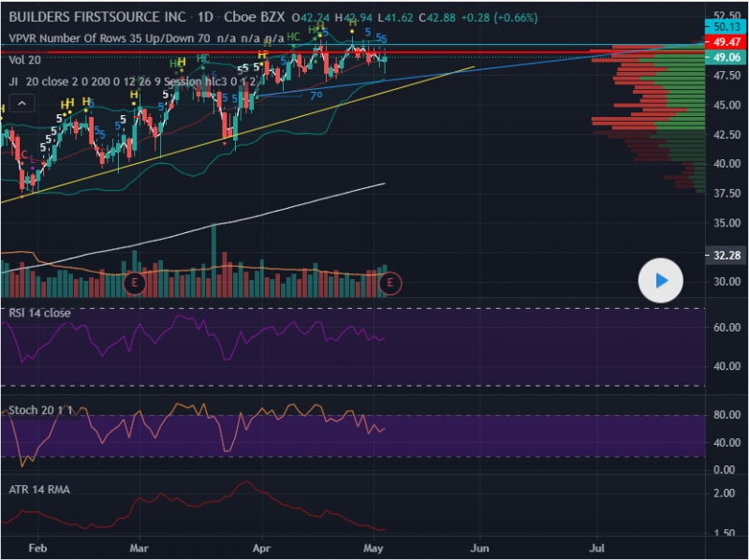Click the Jun label on time axis
This screenshot has height=560, width=749.
(479, 549)
